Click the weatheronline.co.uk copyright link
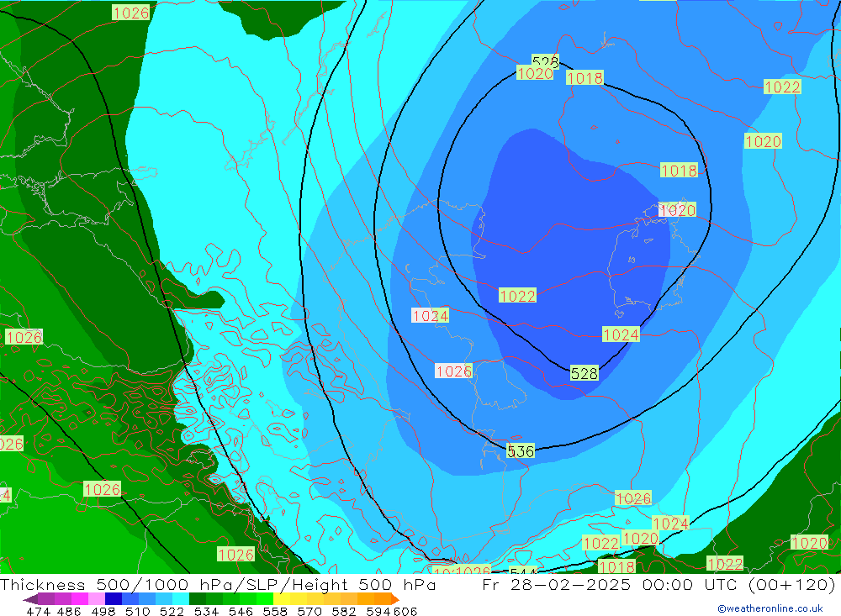Image resolution: width=841 pixels, height=616 pixels. point(770,608)
